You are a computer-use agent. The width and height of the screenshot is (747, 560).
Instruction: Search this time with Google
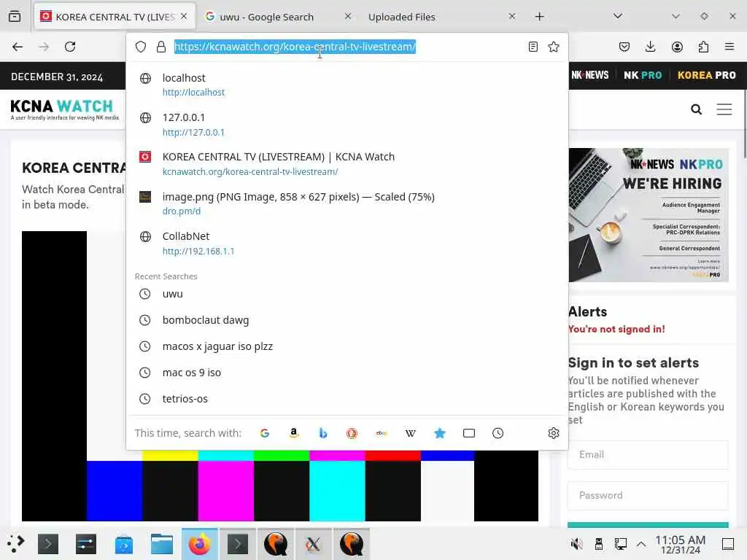coord(265,433)
